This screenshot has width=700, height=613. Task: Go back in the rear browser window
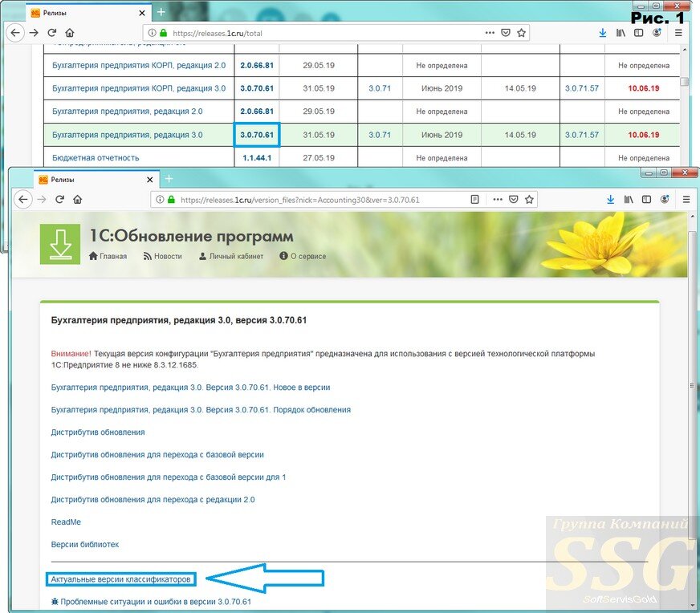(15, 33)
